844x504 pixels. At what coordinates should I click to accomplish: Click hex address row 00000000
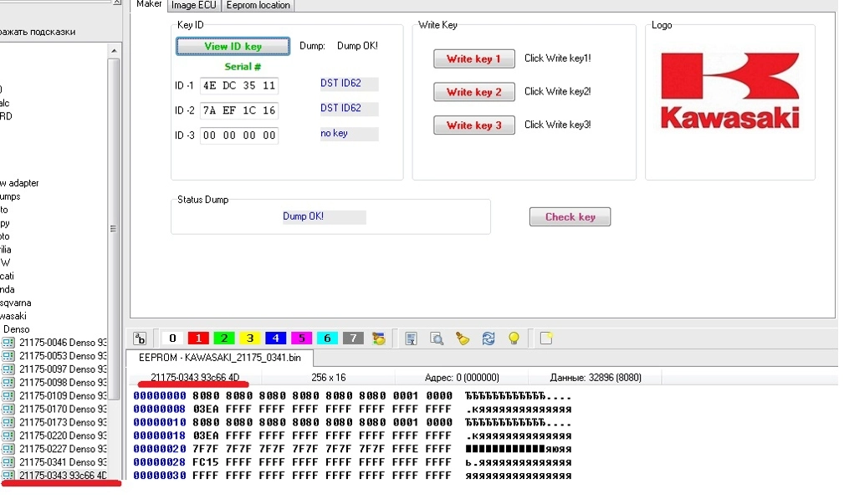point(159,396)
